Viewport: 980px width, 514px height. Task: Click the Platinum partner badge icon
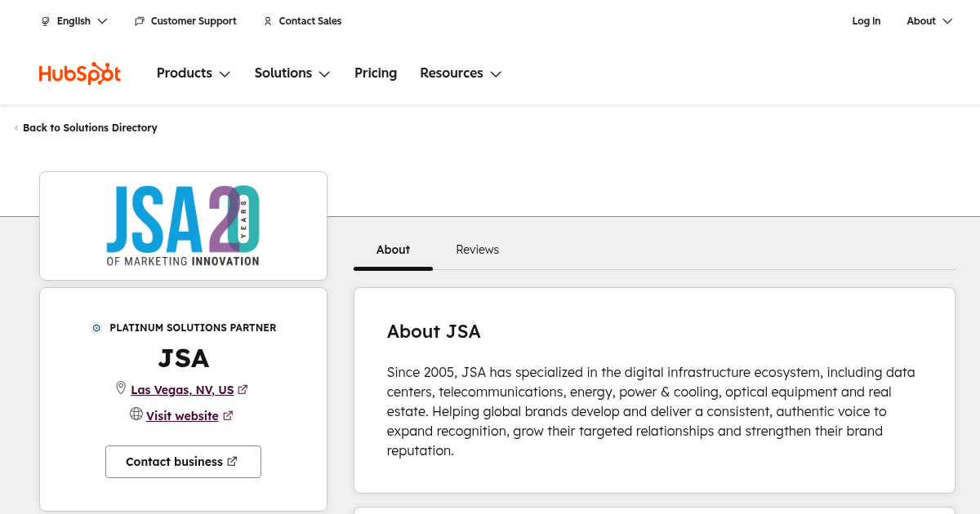(96, 328)
